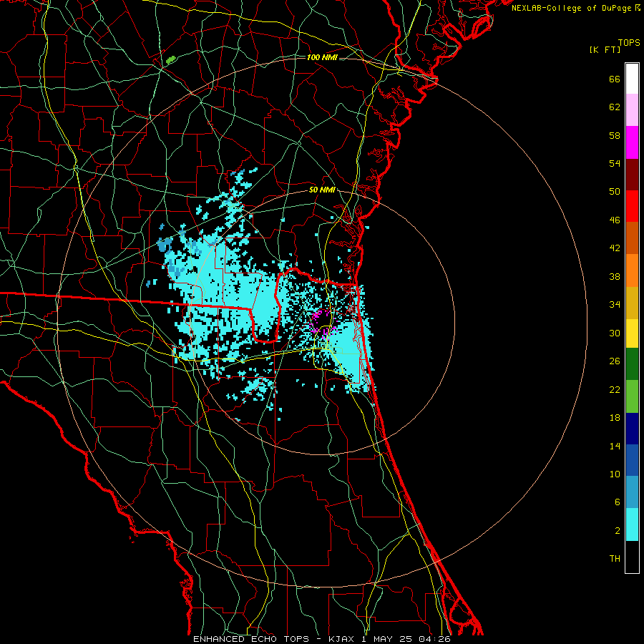The height and width of the screenshot is (644, 644).
Task: Click the yellow 34 kft legend swatch
Action: pos(632,333)
